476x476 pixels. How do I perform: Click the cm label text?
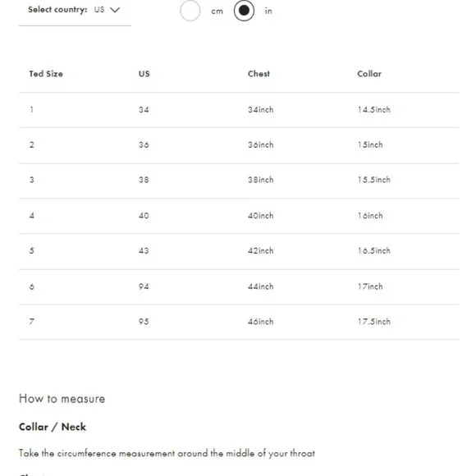point(217,11)
